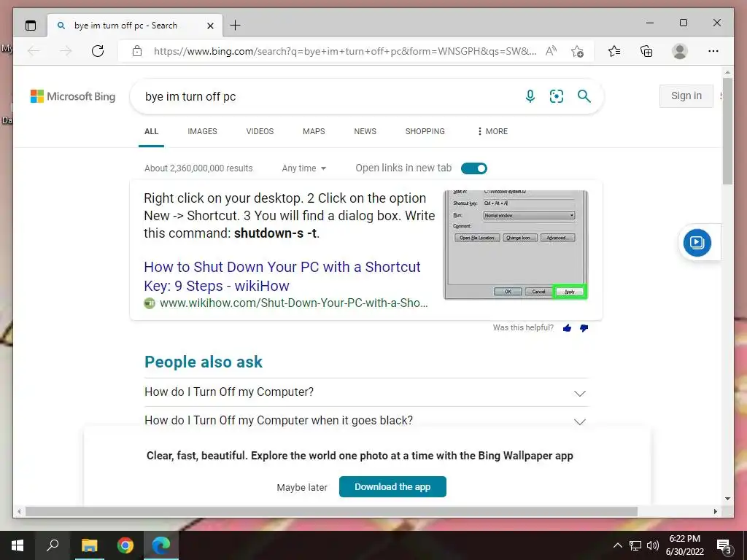This screenshot has height=560, width=747.
Task: Open network status tray icon
Action: click(x=635, y=545)
